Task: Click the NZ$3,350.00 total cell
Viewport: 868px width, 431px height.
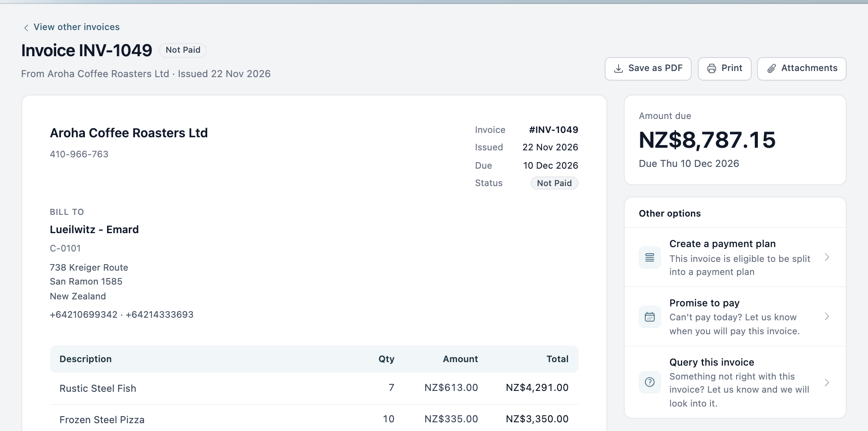Action: 537,419
